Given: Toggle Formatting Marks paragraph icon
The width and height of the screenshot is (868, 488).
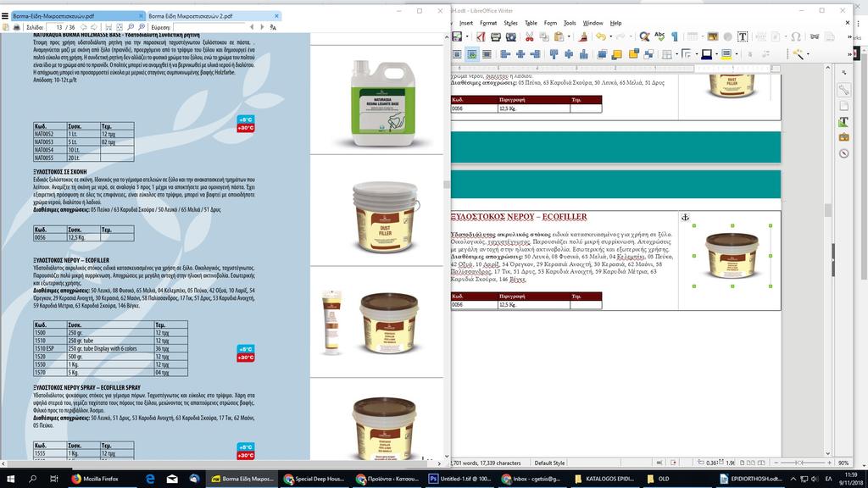Looking at the screenshot, I should (x=674, y=36).
